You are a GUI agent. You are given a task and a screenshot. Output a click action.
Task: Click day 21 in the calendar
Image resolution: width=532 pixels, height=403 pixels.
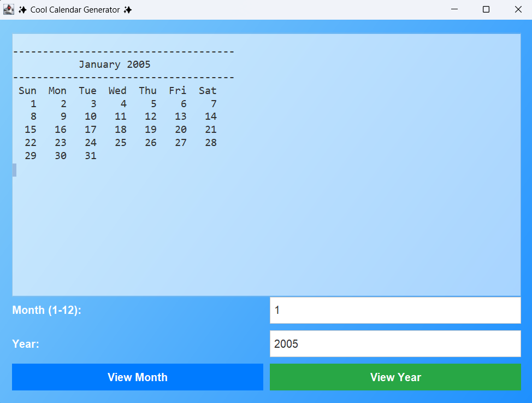pos(211,130)
